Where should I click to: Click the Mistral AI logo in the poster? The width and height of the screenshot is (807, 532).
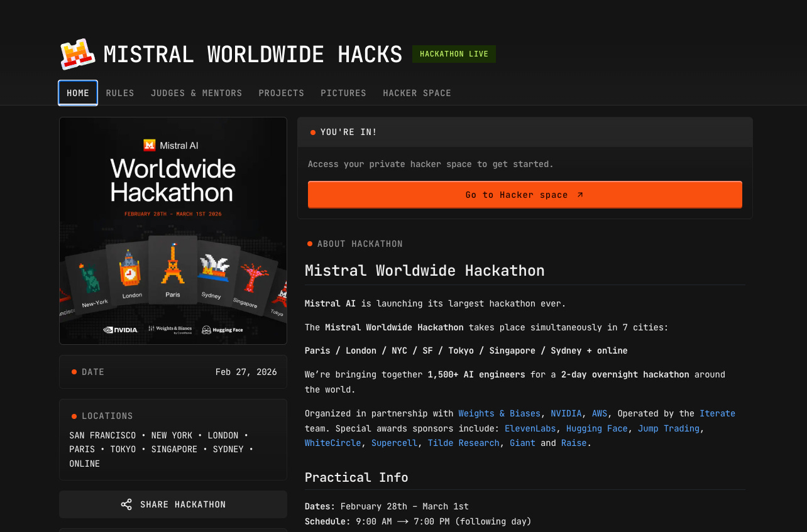tap(171, 145)
